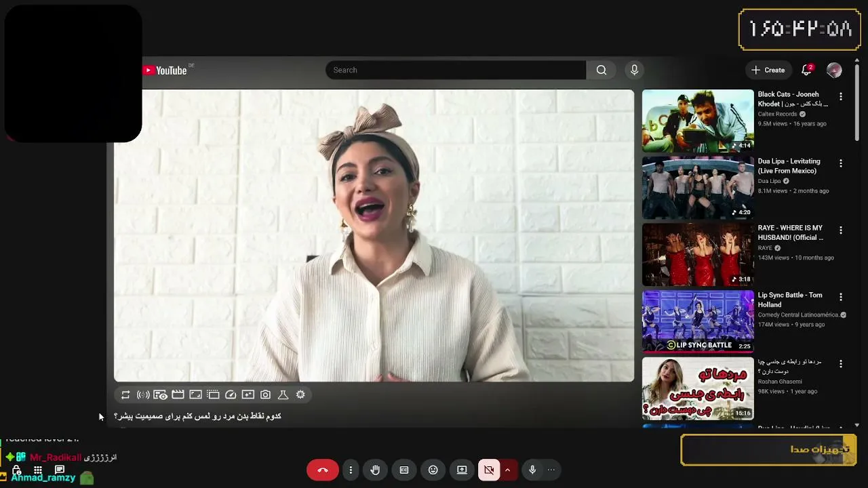Expand camera options with the up chevron
Image resolution: width=868 pixels, height=488 pixels.
click(507, 470)
